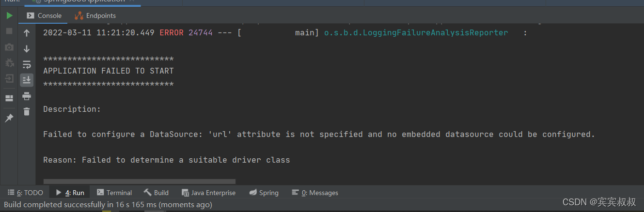Open the Java Enterprise tool window
Image resolution: width=644 pixels, height=212 pixels.
point(208,193)
